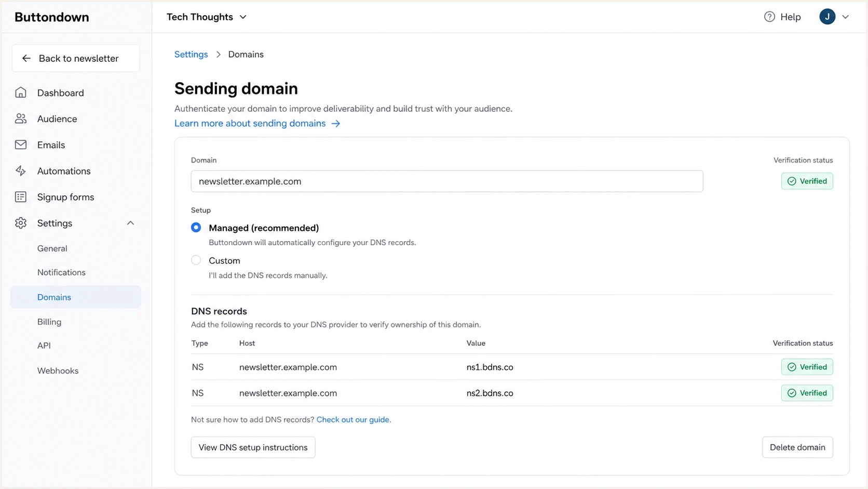
Task: Expand the account menu chevron
Action: coord(845,17)
